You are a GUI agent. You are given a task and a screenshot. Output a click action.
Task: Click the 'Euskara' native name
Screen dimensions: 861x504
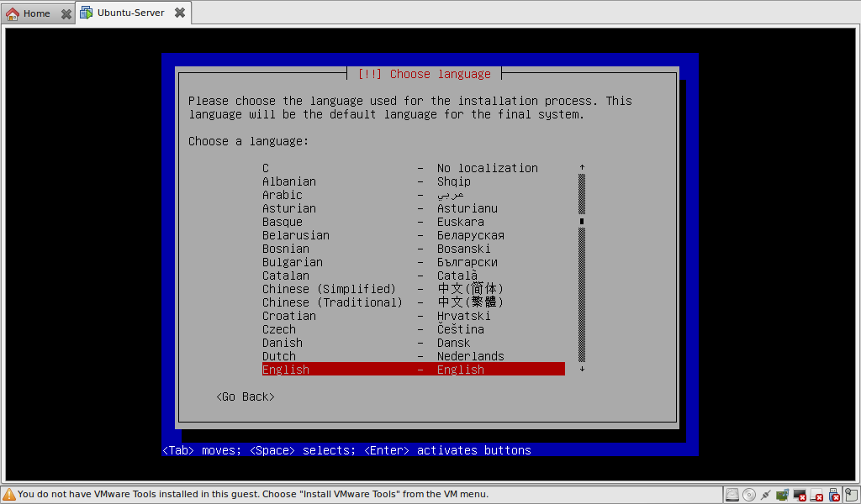point(461,222)
